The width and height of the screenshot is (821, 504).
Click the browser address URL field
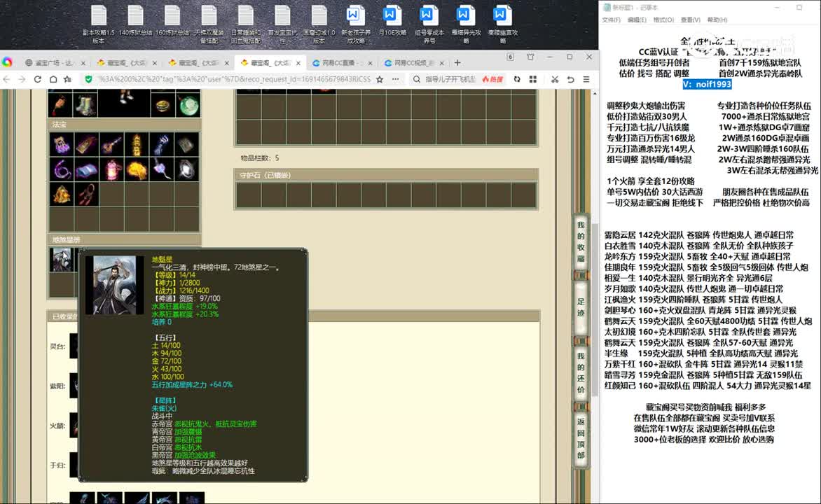[x=235, y=79]
